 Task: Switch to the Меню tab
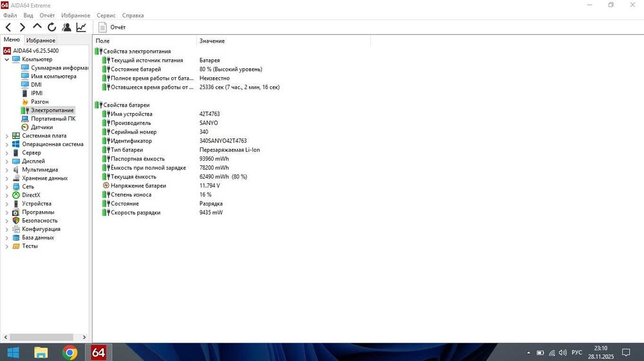click(x=12, y=40)
